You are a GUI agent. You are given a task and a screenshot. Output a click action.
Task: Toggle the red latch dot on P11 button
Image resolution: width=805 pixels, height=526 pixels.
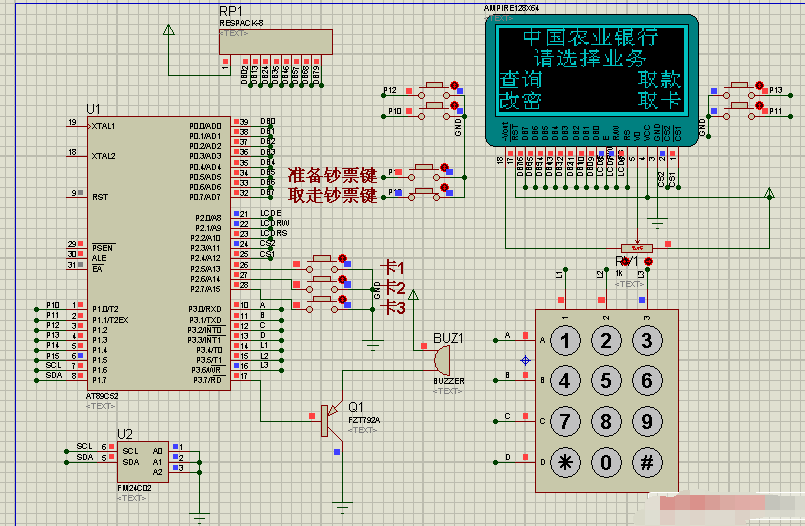point(759,105)
